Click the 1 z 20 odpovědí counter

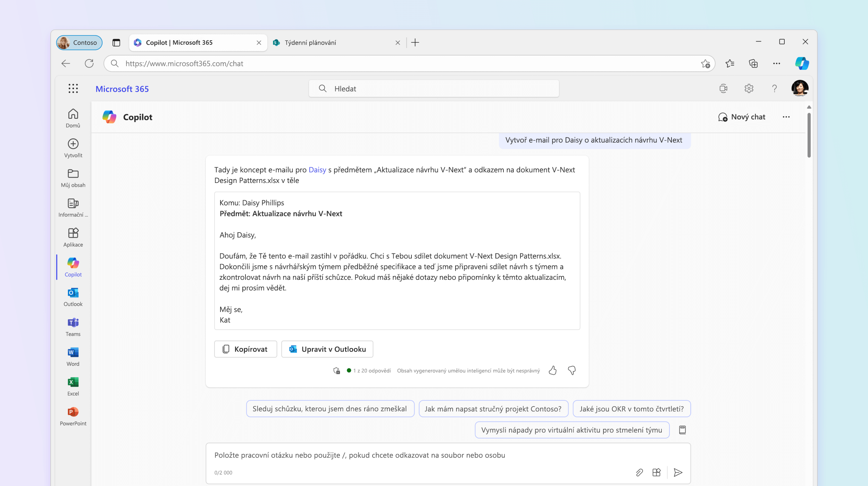[372, 371]
